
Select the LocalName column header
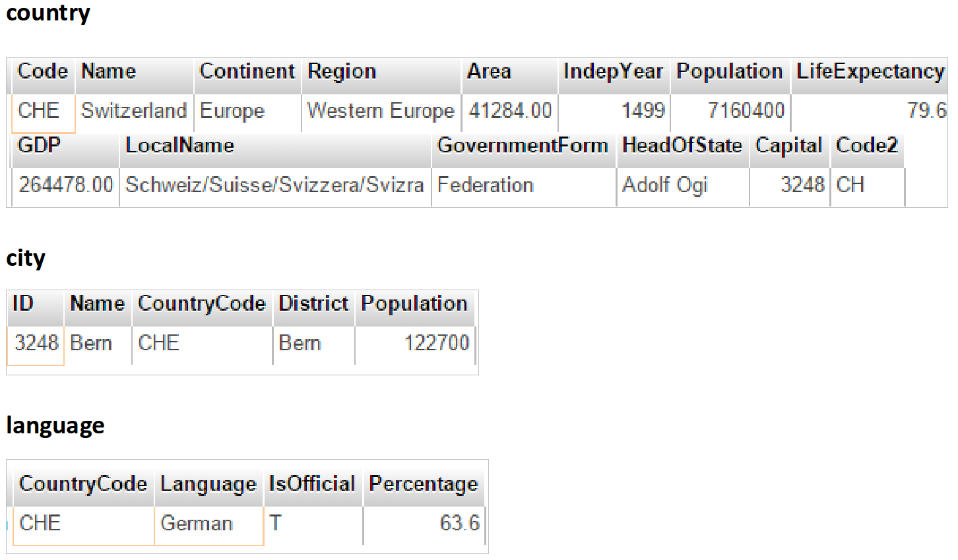180,146
